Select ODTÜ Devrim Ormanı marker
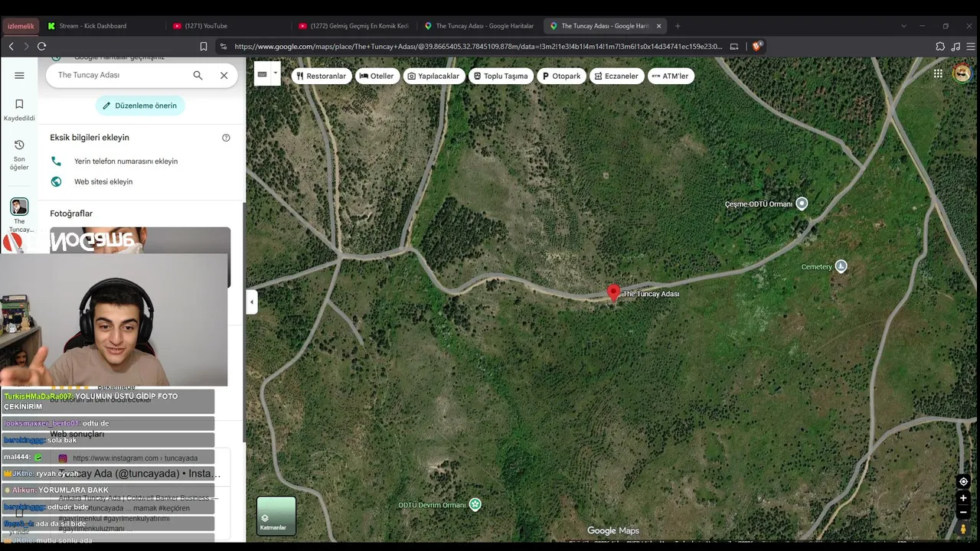The width and height of the screenshot is (980, 551). [x=475, y=504]
